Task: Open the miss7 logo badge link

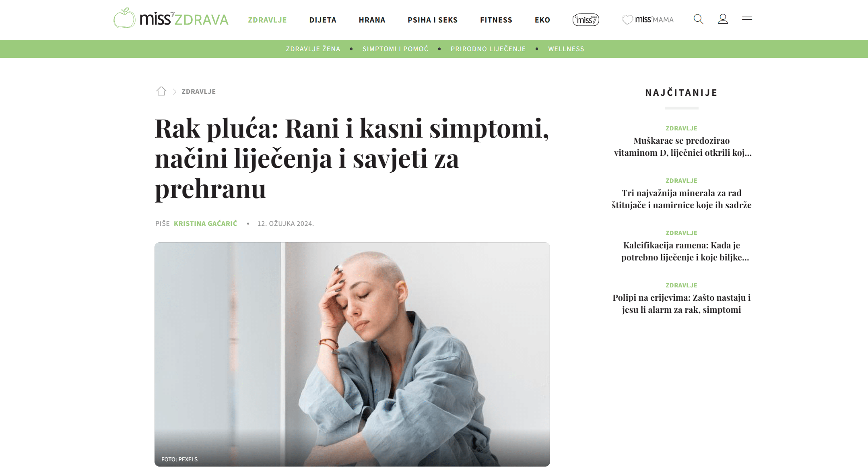Action: coord(586,20)
